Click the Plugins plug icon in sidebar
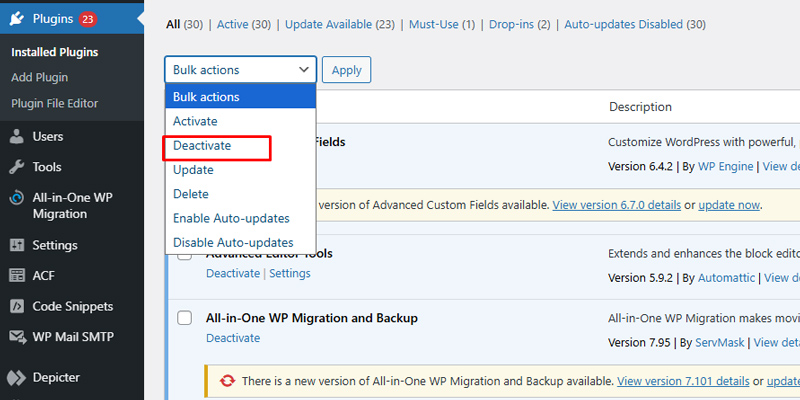The height and width of the screenshot is (400, 800). tap(16, 18)
